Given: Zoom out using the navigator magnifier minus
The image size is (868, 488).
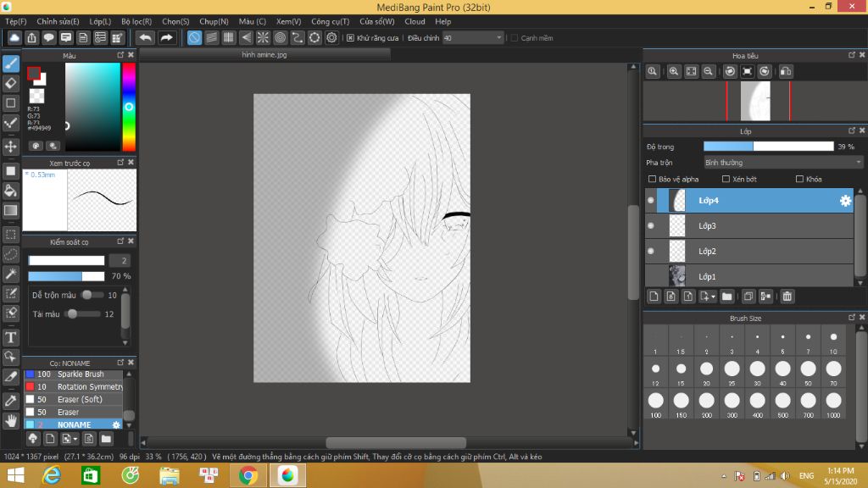Looking at the screenshot, I should pyautogui.click(x=708, y=71).
